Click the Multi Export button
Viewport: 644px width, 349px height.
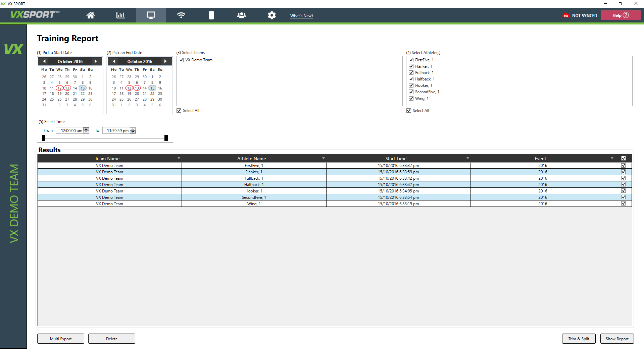[61, 339]
